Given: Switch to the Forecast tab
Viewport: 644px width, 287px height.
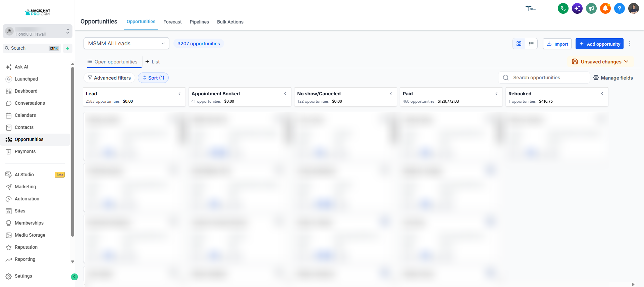Looking at the screenshot, I should tap(172, 22).
